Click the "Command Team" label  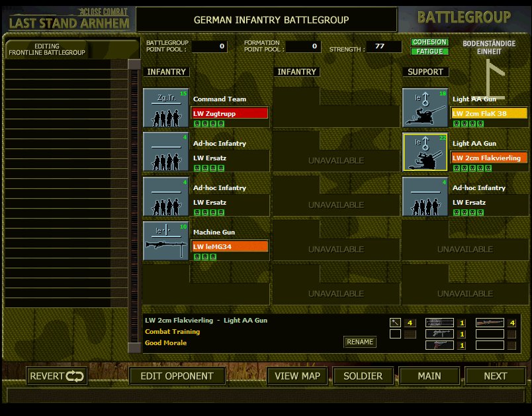[x=220, y=99]
